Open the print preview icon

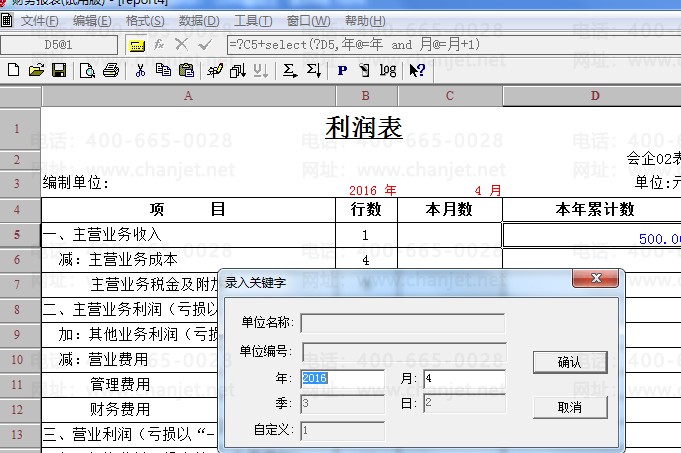(x=87, y=70)
